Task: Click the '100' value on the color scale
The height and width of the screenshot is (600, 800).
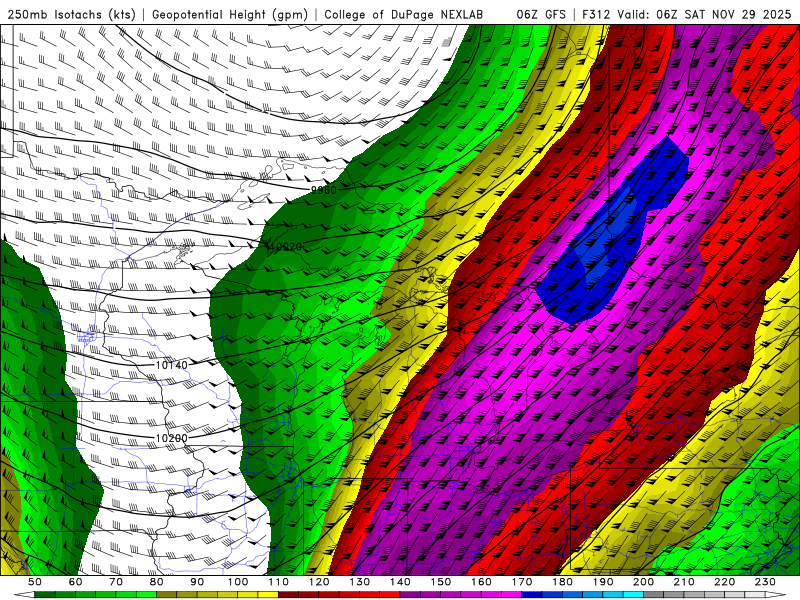Action: pyautogui.click(x=238, y=582)
